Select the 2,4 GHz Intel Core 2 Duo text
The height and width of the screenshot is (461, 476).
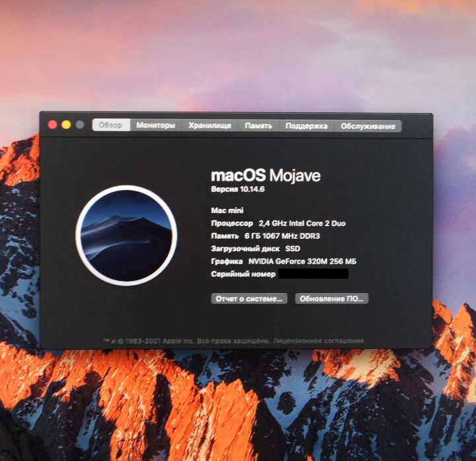302,224
